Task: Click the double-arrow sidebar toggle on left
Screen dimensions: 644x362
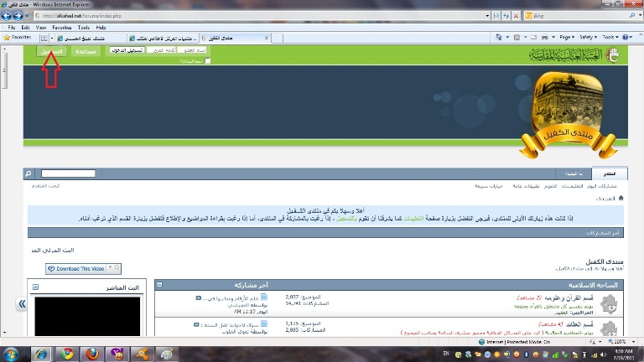Action: click(22, 304)
